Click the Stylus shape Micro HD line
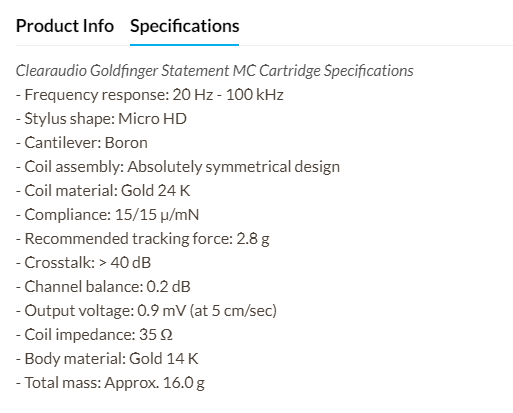The height and width of the screenshot is (413, 513). (x=101, y=119)
